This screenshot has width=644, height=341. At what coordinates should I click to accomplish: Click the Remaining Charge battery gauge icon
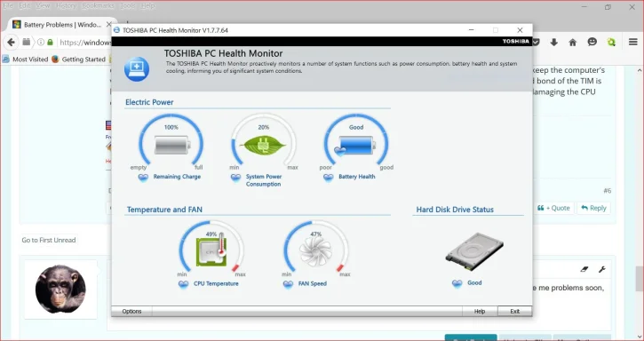coord(172,145)
